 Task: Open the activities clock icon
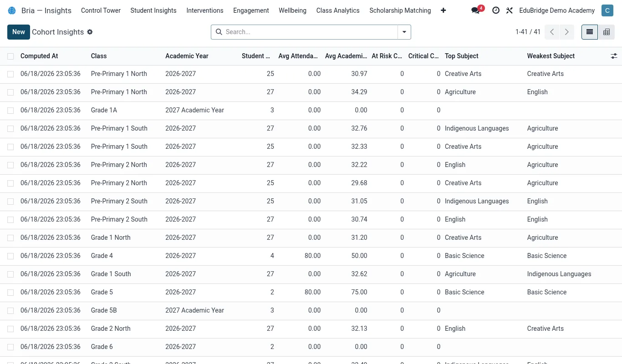click(x=496, y=10)
